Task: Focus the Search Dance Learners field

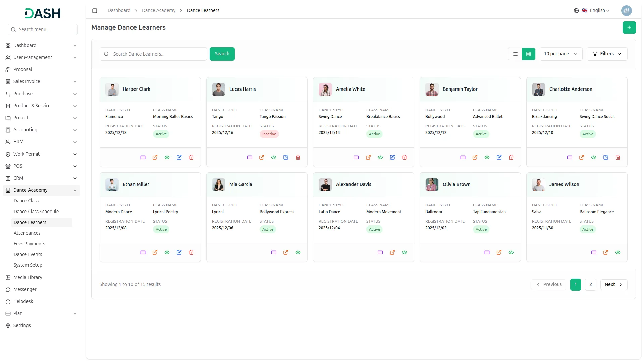Action: 153,54
